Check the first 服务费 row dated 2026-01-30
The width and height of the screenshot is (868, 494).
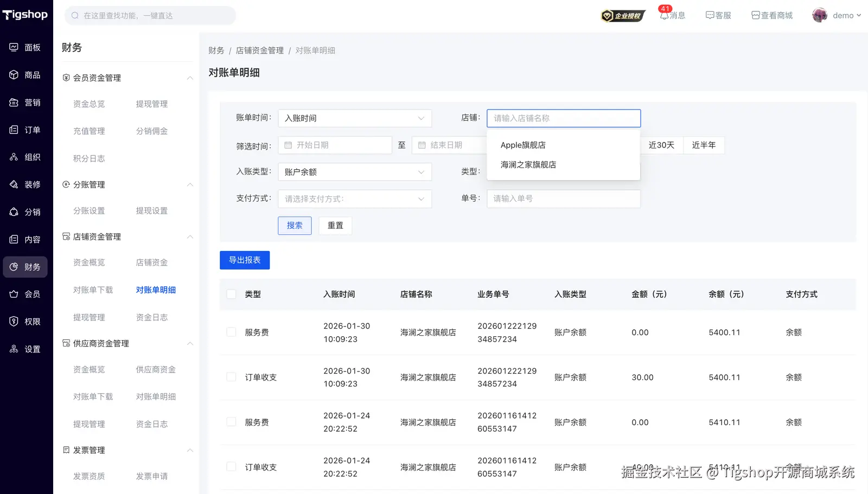pos(231,332)
